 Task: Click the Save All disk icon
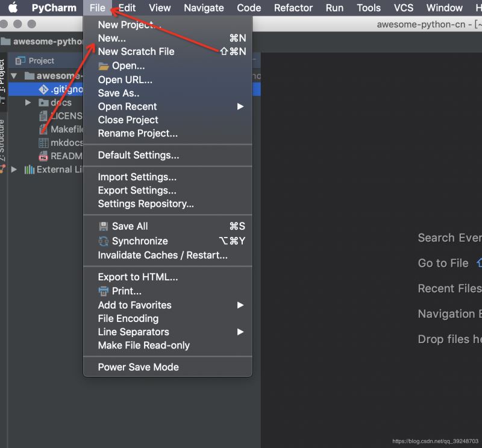[104, 227]
